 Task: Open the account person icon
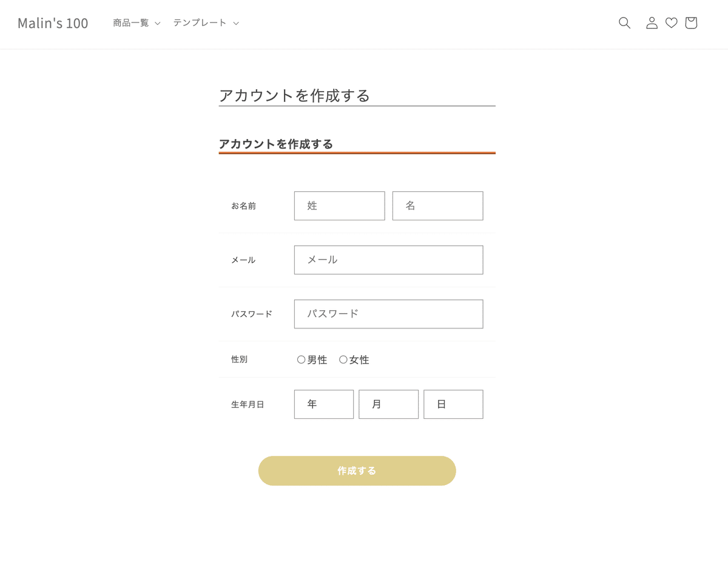[652, 23]
